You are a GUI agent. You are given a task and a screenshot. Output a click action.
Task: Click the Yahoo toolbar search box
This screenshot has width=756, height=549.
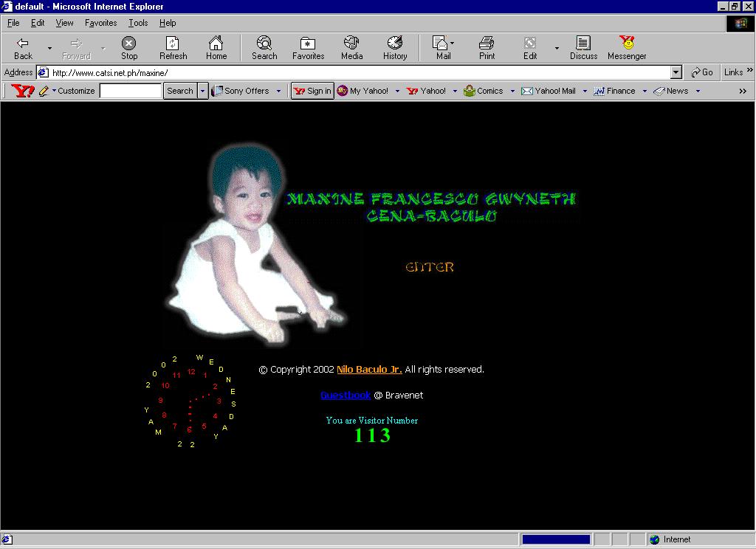(130, 91)
